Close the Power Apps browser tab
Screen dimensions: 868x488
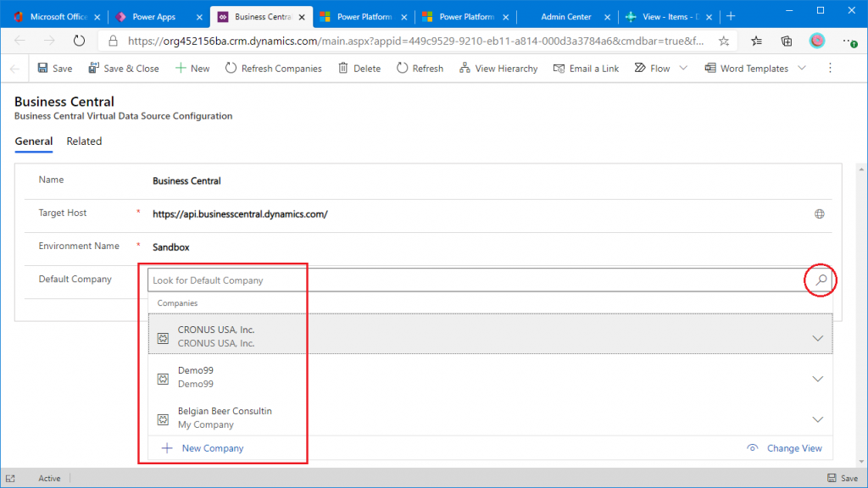click(x=199, y=17)
